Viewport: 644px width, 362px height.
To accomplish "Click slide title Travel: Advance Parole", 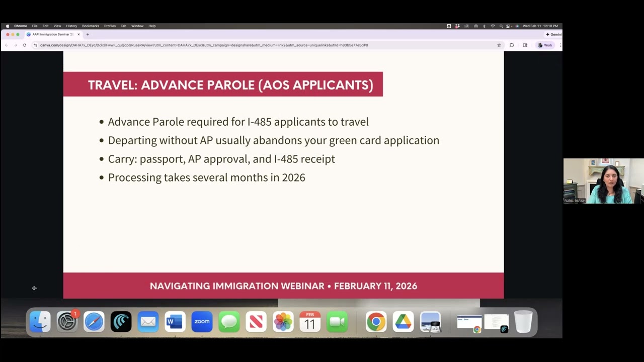I will point(230,85).
